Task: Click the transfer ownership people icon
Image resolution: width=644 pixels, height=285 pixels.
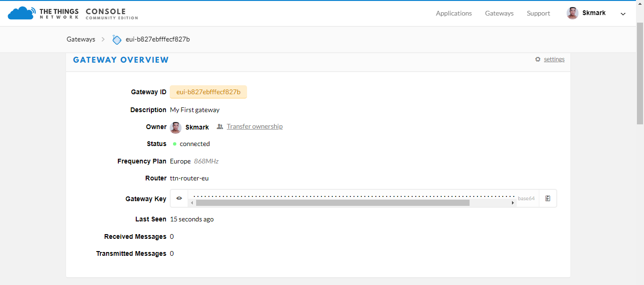Action: click(x=220, y=126)
